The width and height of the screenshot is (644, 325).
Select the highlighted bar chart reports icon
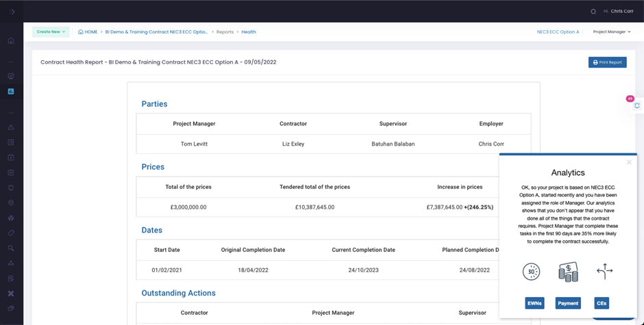11,91
